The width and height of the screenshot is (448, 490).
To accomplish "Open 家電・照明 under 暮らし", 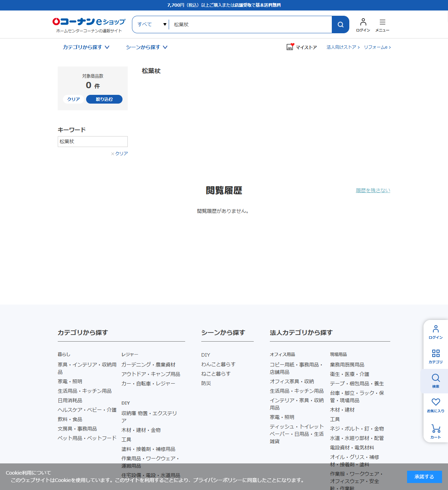I will point(70,381).
